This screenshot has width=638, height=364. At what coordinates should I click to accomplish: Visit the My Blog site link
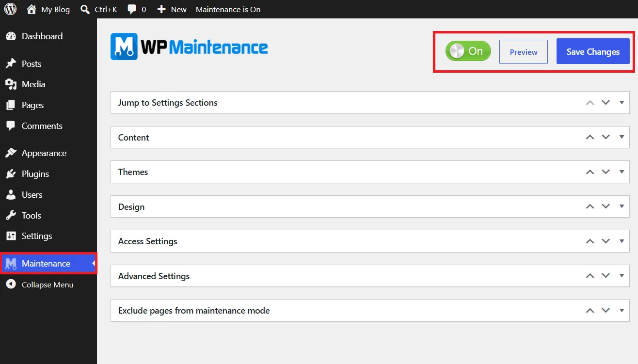[x=55, y=10]
